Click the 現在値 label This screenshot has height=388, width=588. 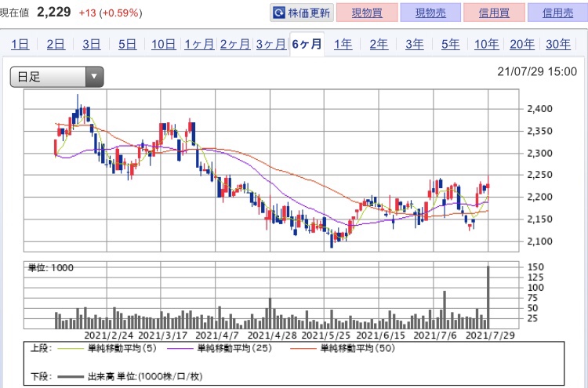(14, 13)
